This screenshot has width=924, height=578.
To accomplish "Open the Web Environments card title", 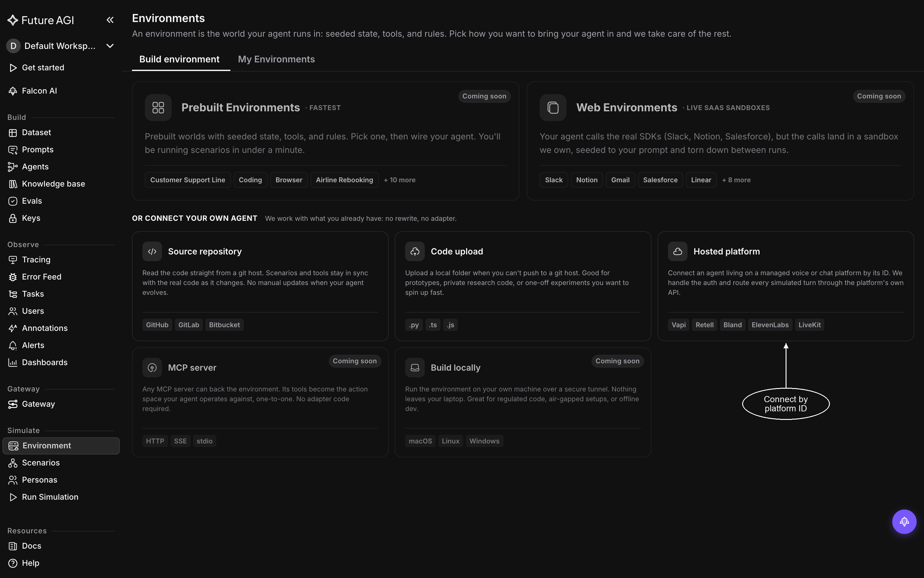I will click(x=627, y=107).
